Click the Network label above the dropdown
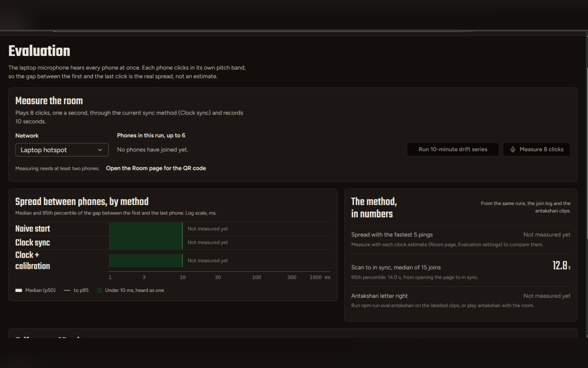The height and width of the screenshot is (368, 588). click(x=27, y=135)
